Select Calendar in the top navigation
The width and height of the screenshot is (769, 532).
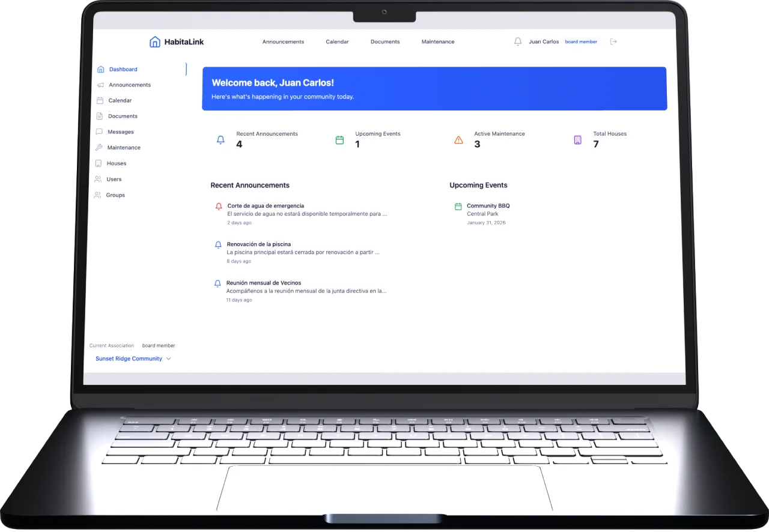pyautogui.click(x=337, y=42)
